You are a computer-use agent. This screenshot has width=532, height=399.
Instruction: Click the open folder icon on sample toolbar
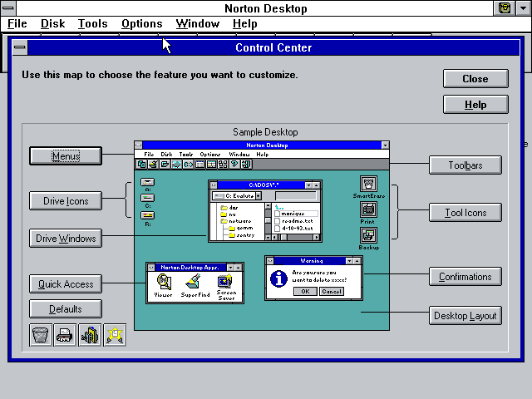click(165, 165)
